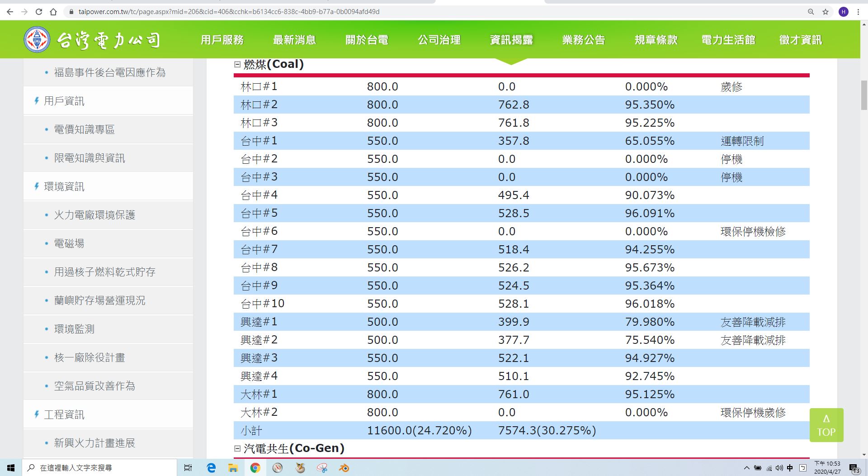
Task: Collapse the 燃煤(Coal) section
Action: [237, 64]
